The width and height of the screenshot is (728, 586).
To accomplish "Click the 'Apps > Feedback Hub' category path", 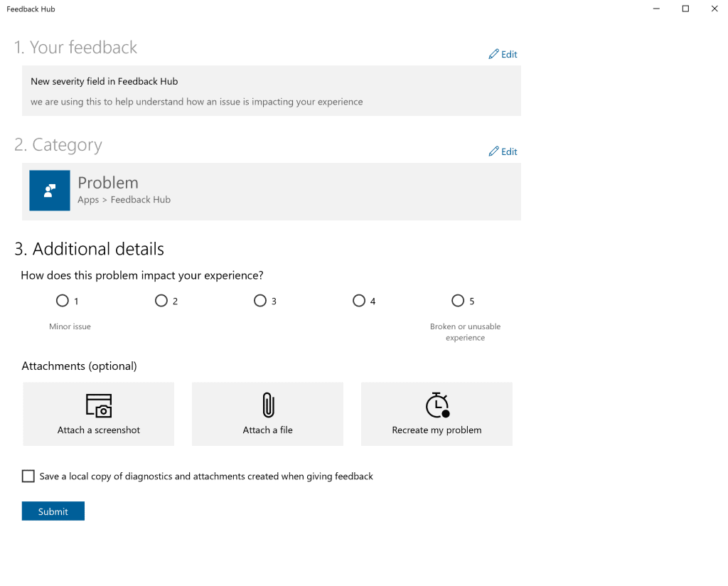I will coord(124,200).
